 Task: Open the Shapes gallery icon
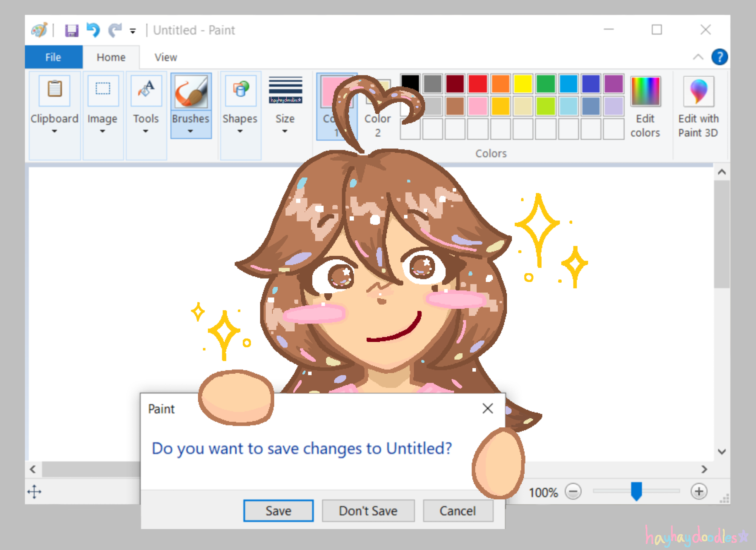(x=240, y=90)
